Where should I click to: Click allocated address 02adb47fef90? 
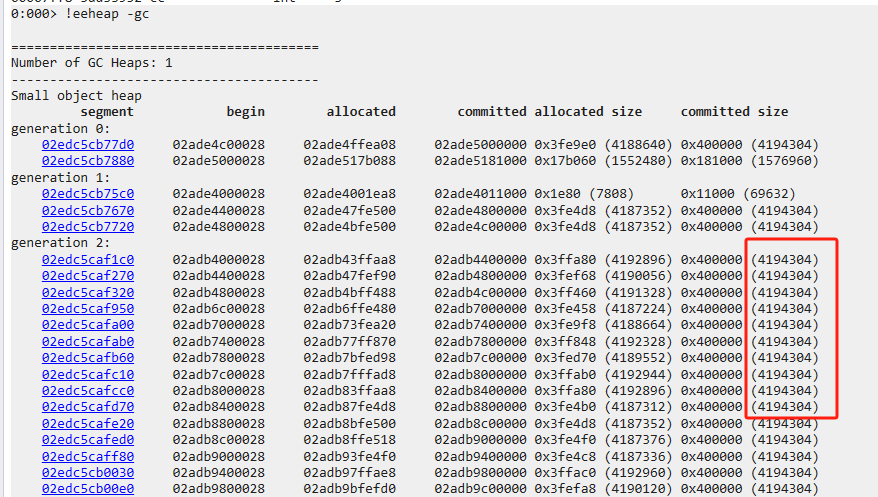(349, 276)
